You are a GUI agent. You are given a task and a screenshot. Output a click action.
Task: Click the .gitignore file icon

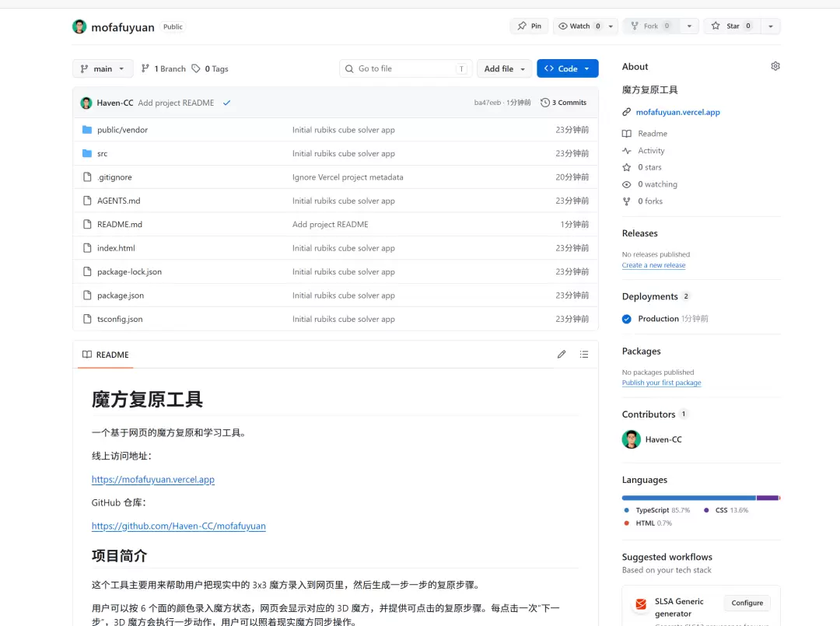87,177
